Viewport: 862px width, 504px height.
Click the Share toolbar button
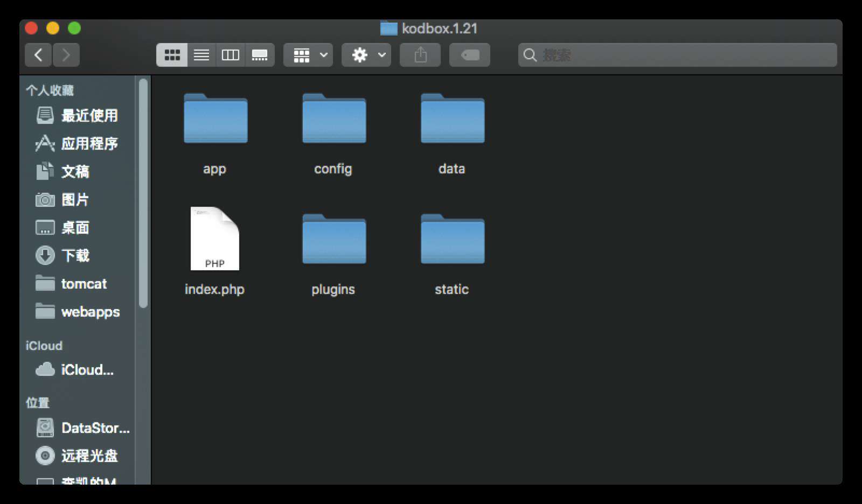coord(420,55)
